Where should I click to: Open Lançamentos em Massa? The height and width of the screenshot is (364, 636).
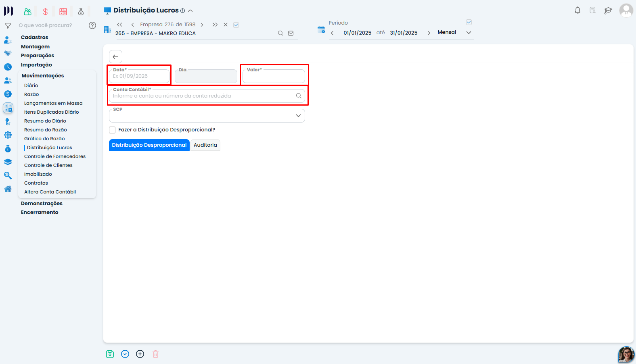pyautogui.click(x=53, y=103)
